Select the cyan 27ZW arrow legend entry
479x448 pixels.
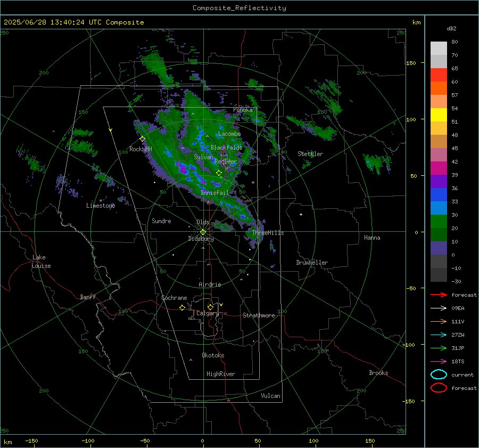point(439,335)
